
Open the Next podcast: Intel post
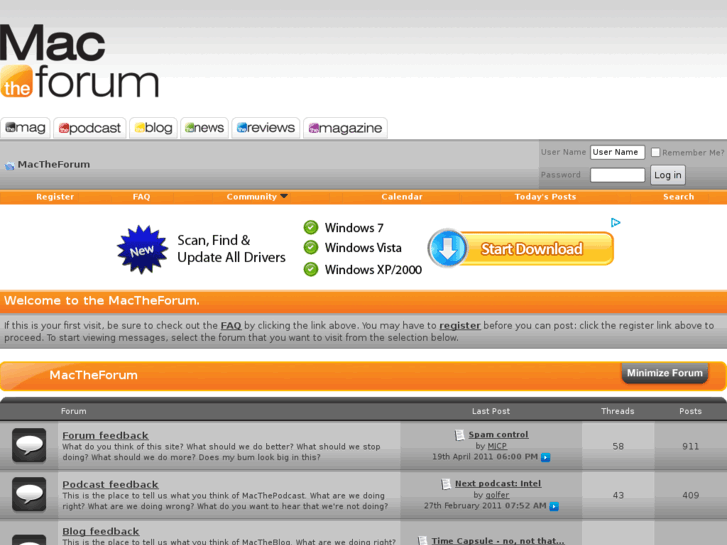(498, 483)
